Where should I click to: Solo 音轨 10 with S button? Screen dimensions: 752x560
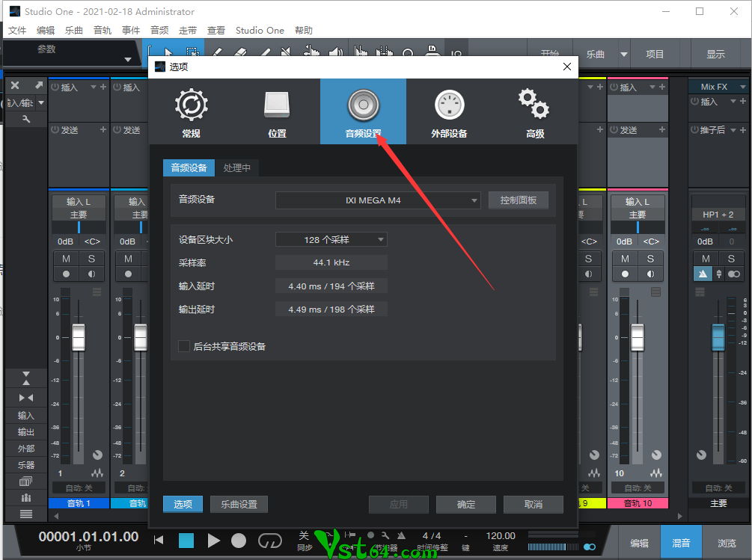coord(650,259)
